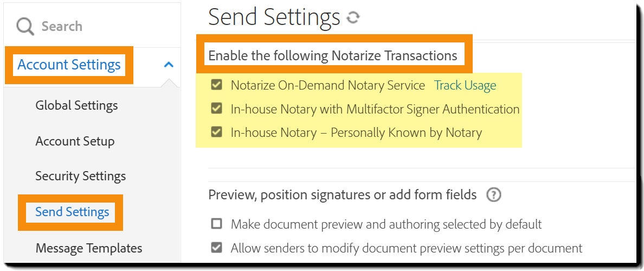The height and width of the screenshot is (271, 644).
Task: Open Message Templates section
Action: [x=89, y=248]
